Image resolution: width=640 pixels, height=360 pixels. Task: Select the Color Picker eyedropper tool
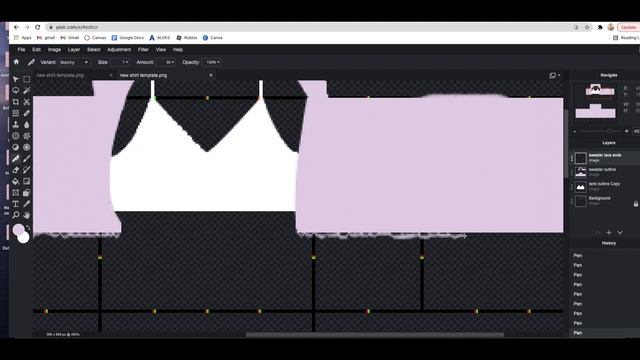pos(27,204)
